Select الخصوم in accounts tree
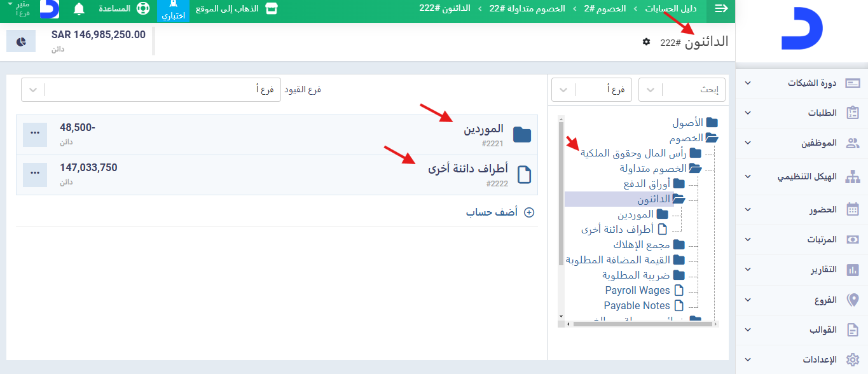868x374 pixels. point(685,137)
